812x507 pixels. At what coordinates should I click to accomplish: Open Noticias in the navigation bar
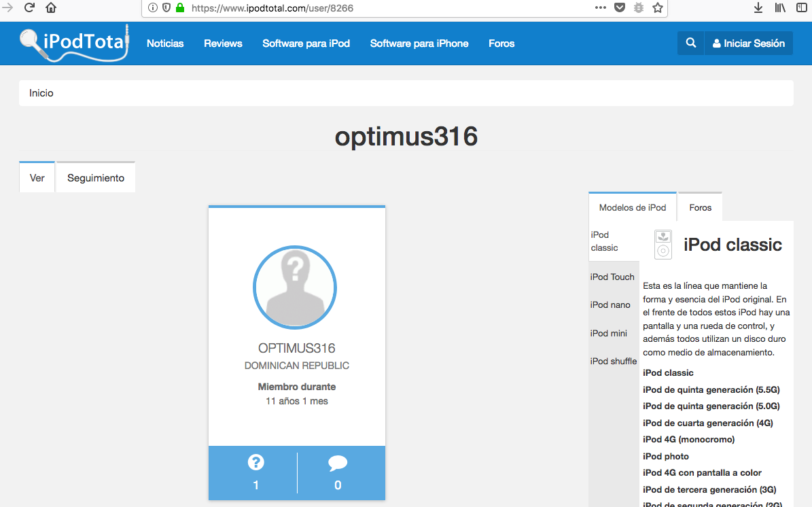pos(165,43)
